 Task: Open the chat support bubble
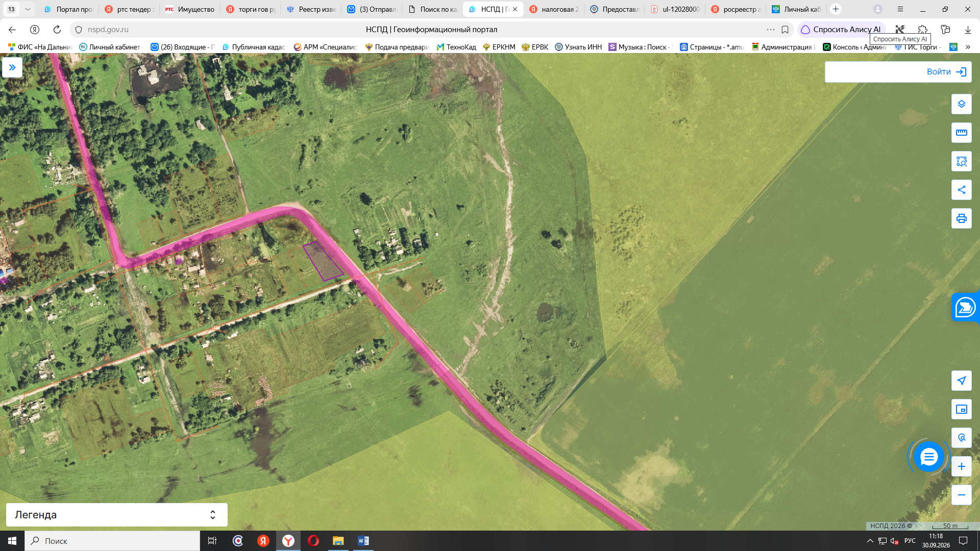tap(928, 457)
